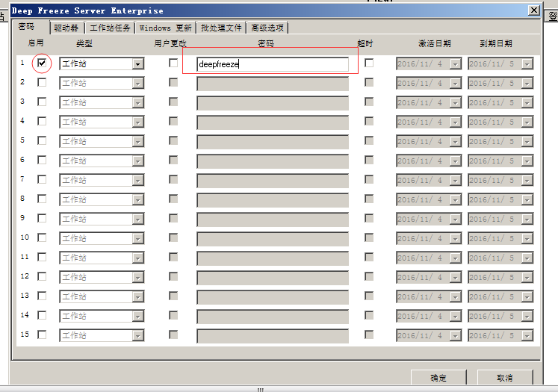The height and width of the screenshot is (392, 558).
Task: Enable the 用户更改 checkbox in row 1
Action: (173, 63)
